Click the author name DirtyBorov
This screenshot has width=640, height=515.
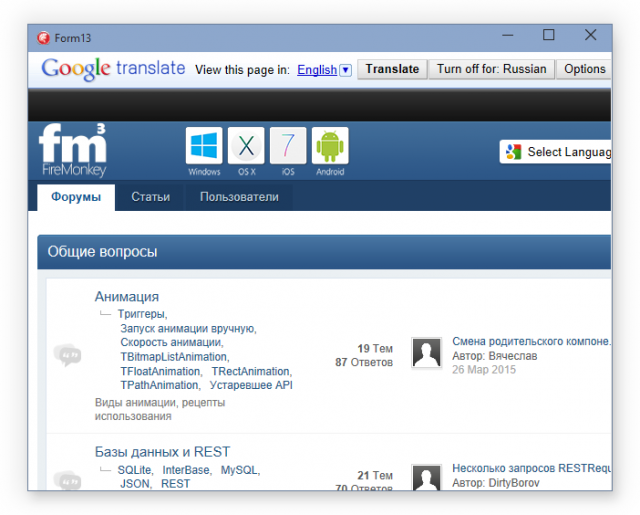pyautogui.click(x=514, y=483)
